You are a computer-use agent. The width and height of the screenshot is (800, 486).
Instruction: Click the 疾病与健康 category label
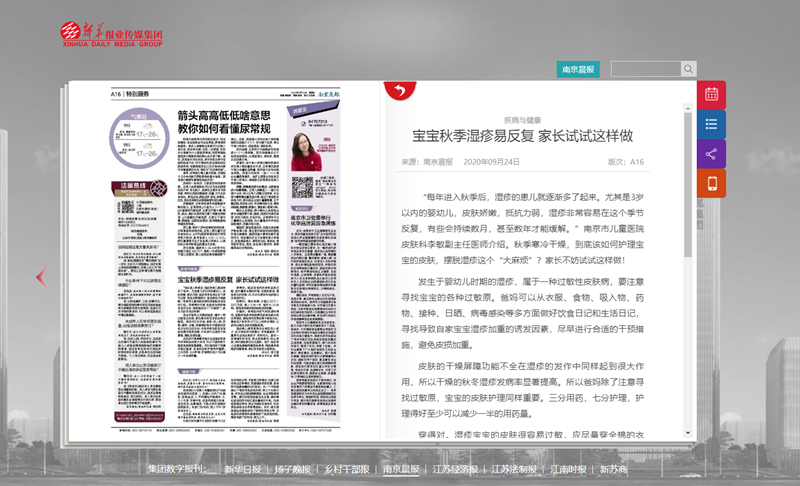pos(522,120)
